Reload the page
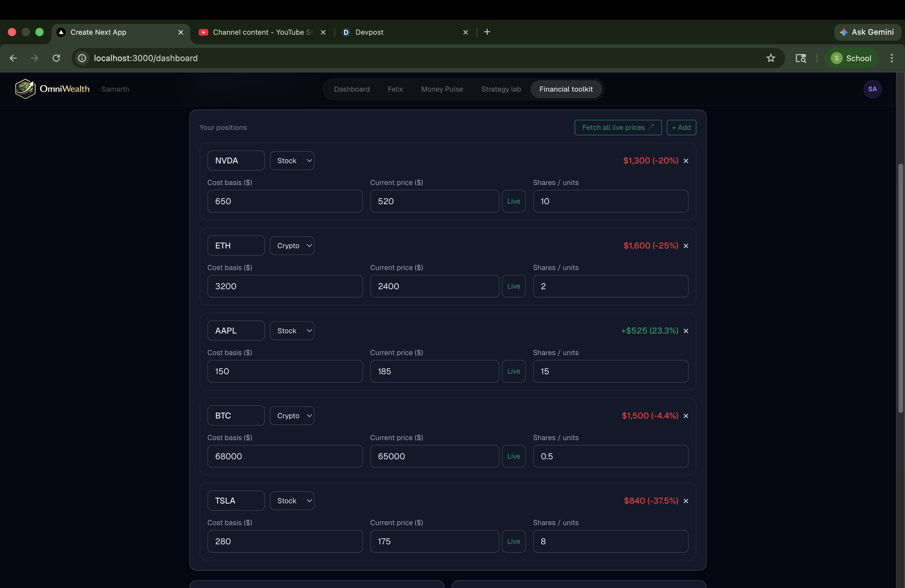The width and height of the screenshot is (905, 588). click(x=56, y=58)
